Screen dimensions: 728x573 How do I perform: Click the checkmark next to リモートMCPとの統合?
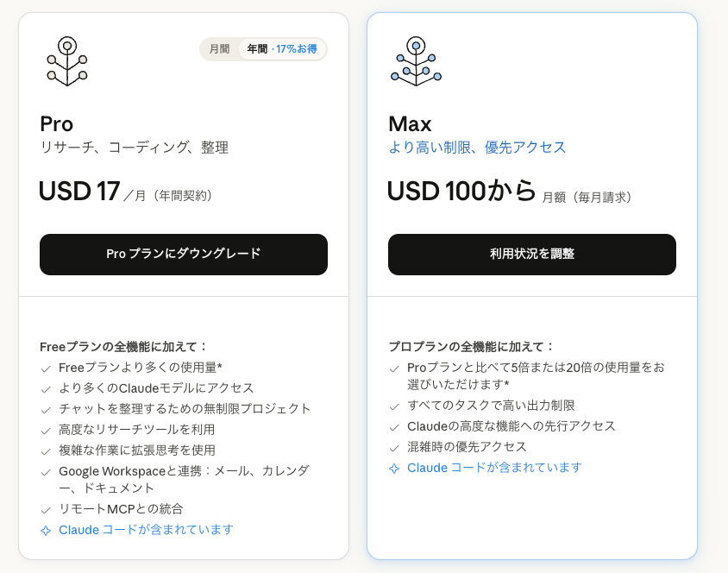(46, 510)
